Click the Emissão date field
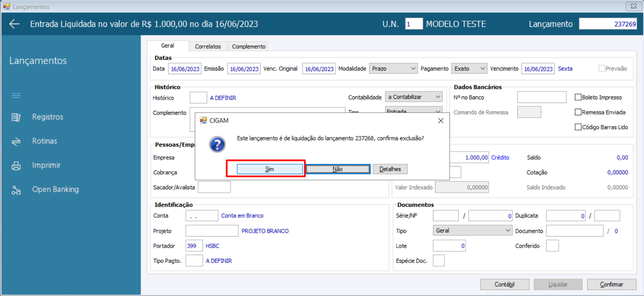644x296 pixels. tap(244, 69)
